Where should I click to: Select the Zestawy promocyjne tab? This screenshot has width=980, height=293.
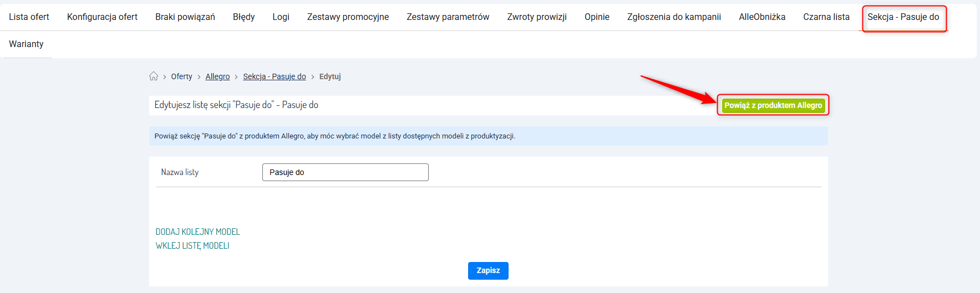tap(348, 17)
